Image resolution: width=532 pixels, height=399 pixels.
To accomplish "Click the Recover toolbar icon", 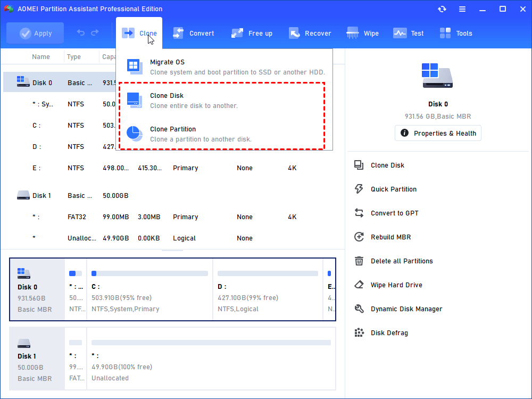I will pyautogui.click(x=295, y=33).
